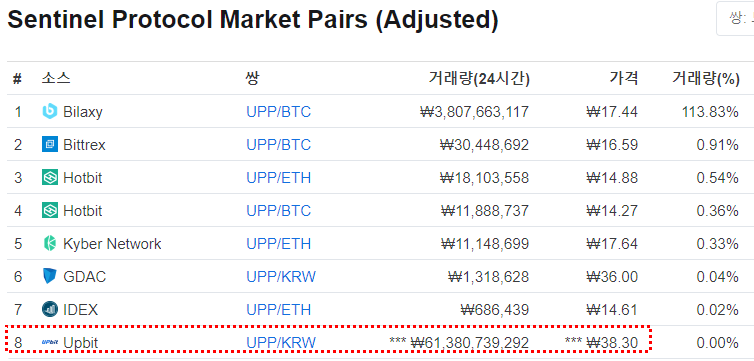Select price value ₩36.00

pos(612,277)
